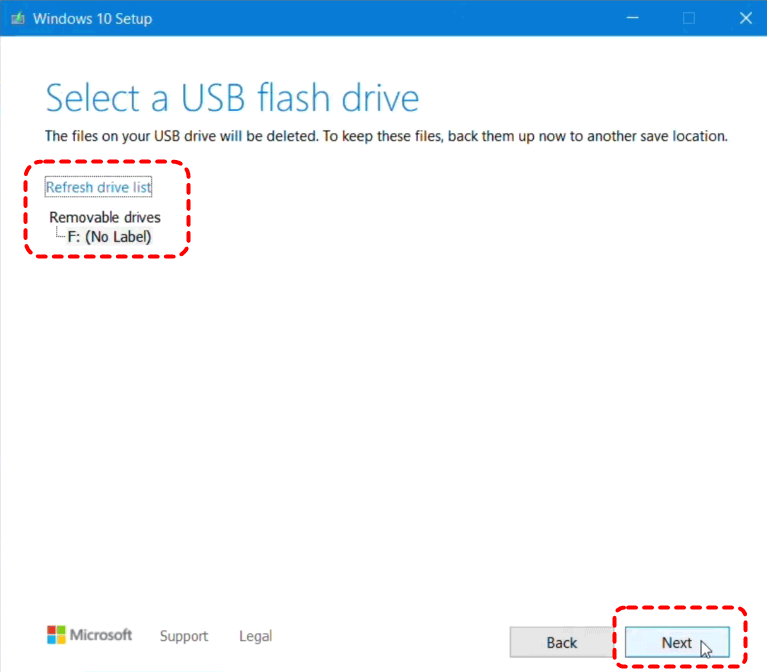This screenshot has width=767, height=672.
Task: Minimize the Windows 10 Setup window
Action: pyautogui.click(x=632, y=18)
